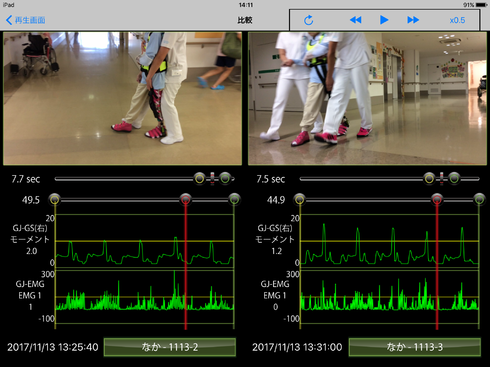This screenshot has height=367, width=490.
Task: Tap left moment value 2.0
Action: (32, 251)
